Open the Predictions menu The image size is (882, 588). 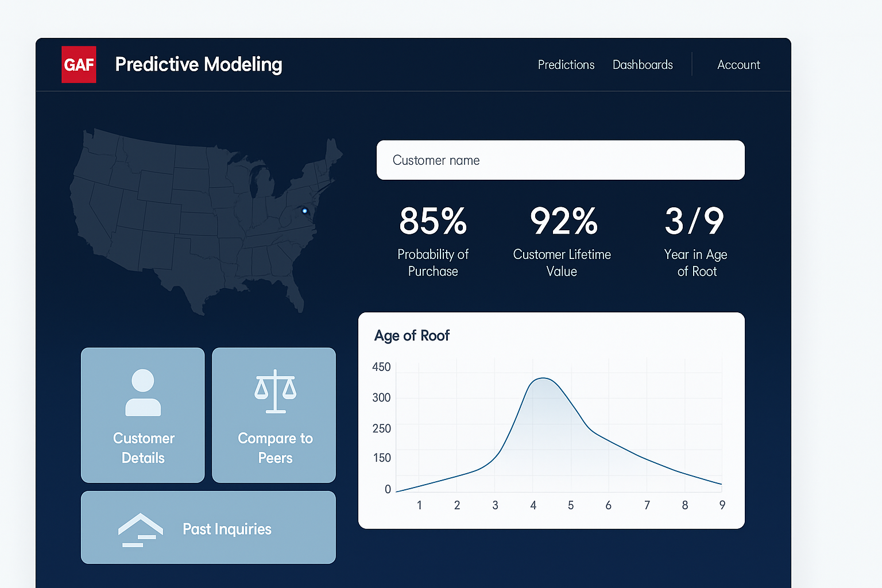point(566,64)
